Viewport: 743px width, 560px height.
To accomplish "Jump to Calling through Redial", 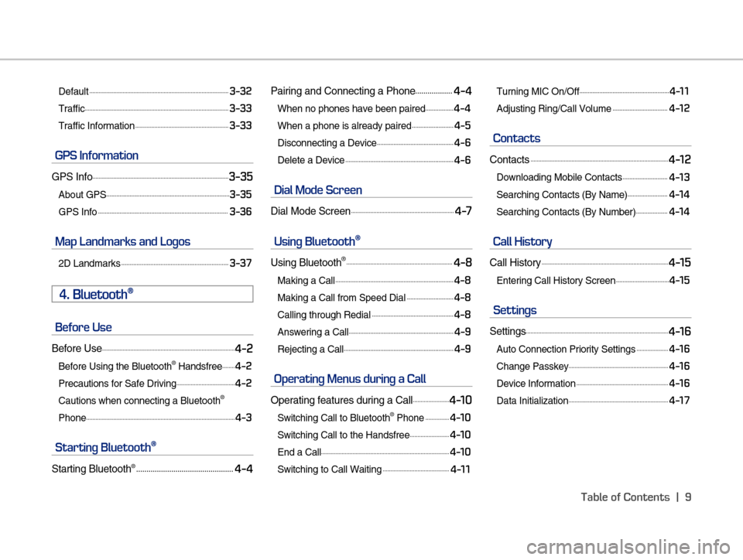I will click(x=324, y=315).
